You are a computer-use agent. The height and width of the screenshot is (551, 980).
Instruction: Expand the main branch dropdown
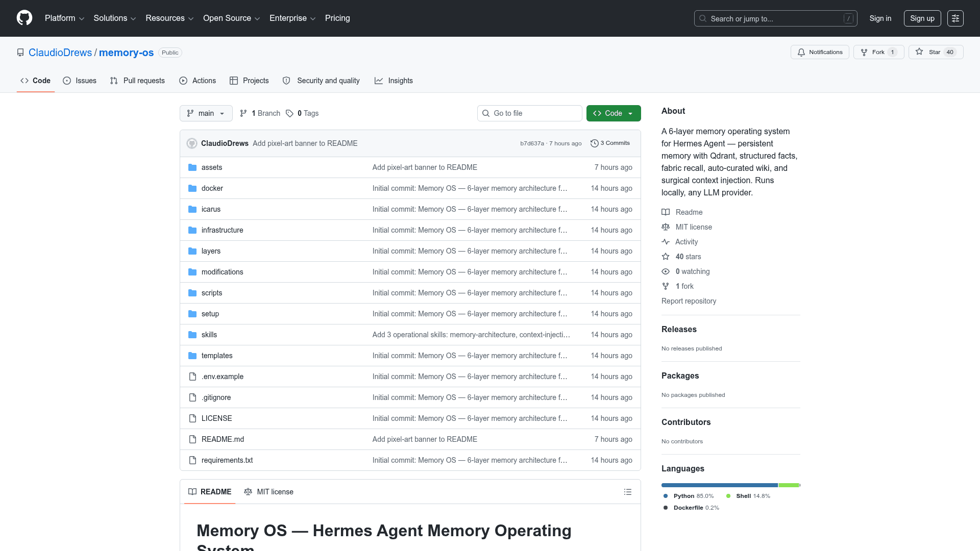206,113
